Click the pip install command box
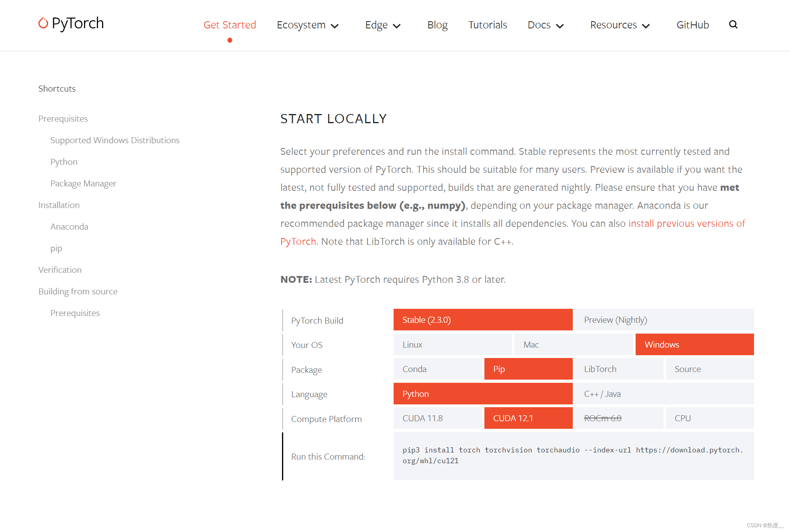 pos(573,456)
